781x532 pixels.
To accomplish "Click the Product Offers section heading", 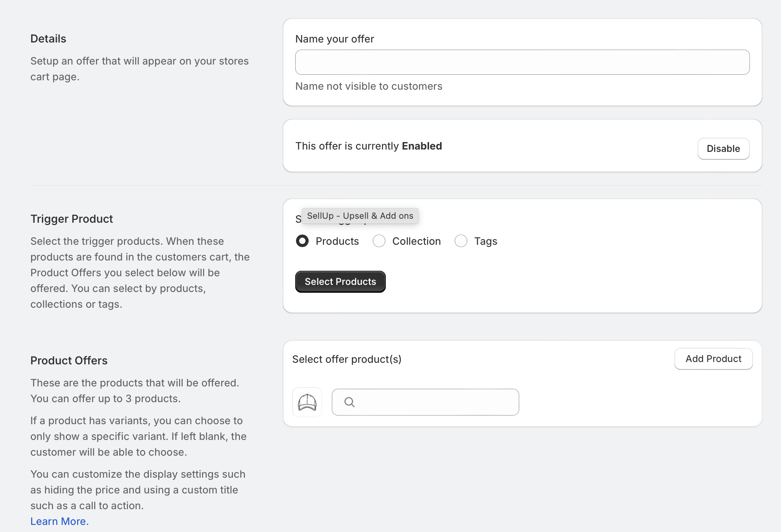I will pos(69,360).
